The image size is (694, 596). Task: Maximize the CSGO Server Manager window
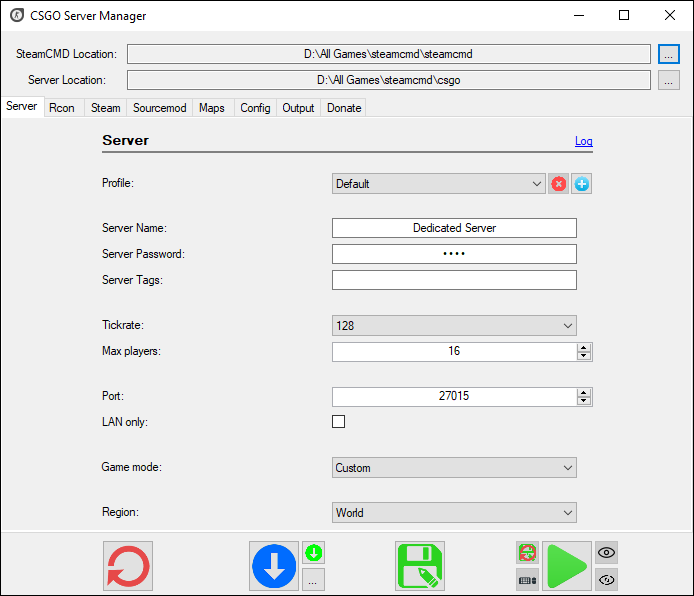pos(624,15)
